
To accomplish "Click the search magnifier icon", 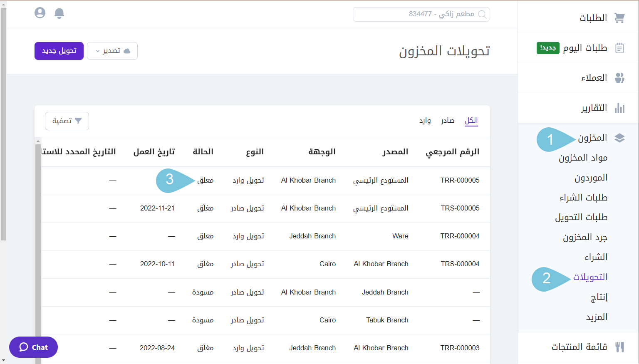I will [483, 14].
